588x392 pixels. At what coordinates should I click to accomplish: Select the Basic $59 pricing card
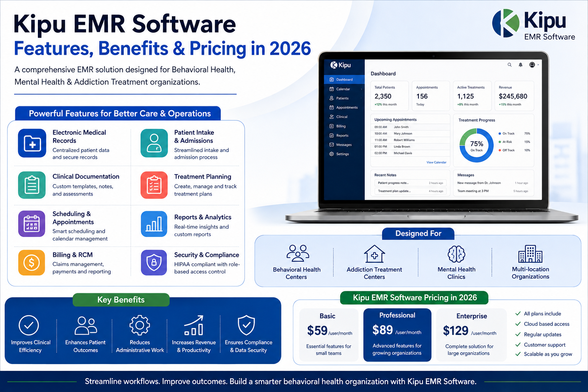[328, 335]
